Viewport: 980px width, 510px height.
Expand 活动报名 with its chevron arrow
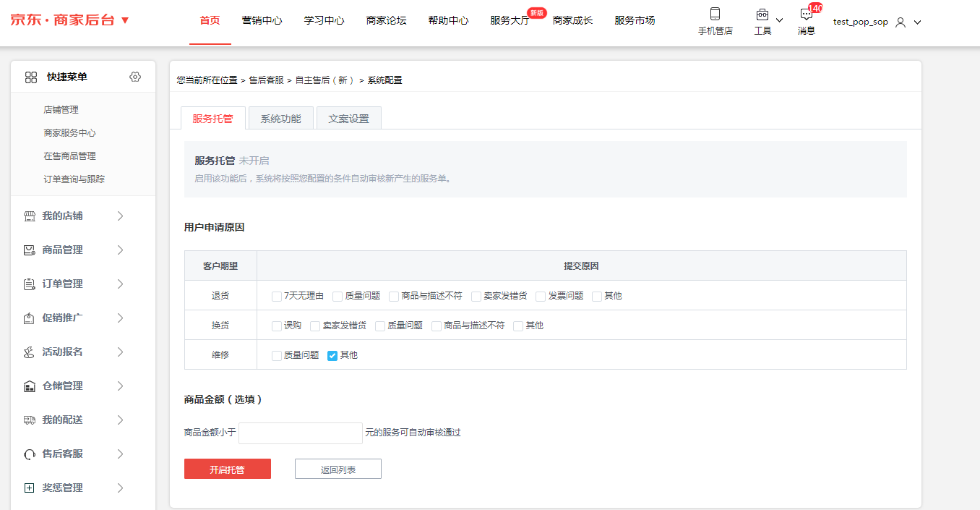pyautogui.click(x=121, y=352)
